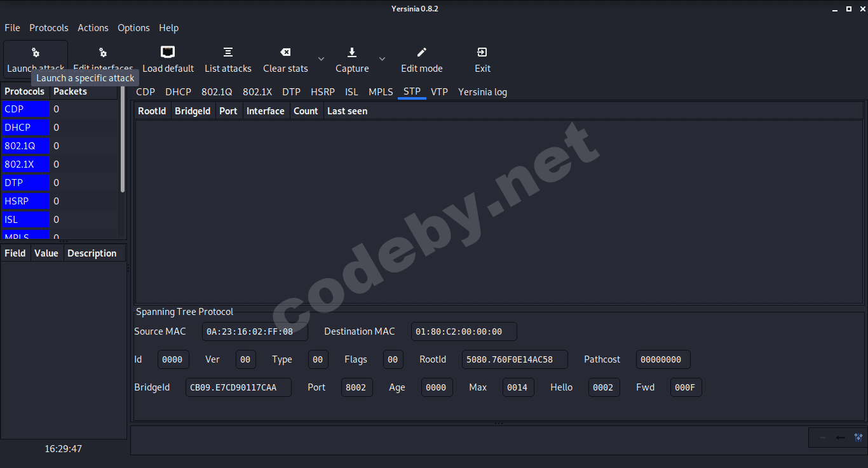Open the Actions menu
Image resolution: width=868 pixels, height=468 pixels.
click(x=93, y=28)
